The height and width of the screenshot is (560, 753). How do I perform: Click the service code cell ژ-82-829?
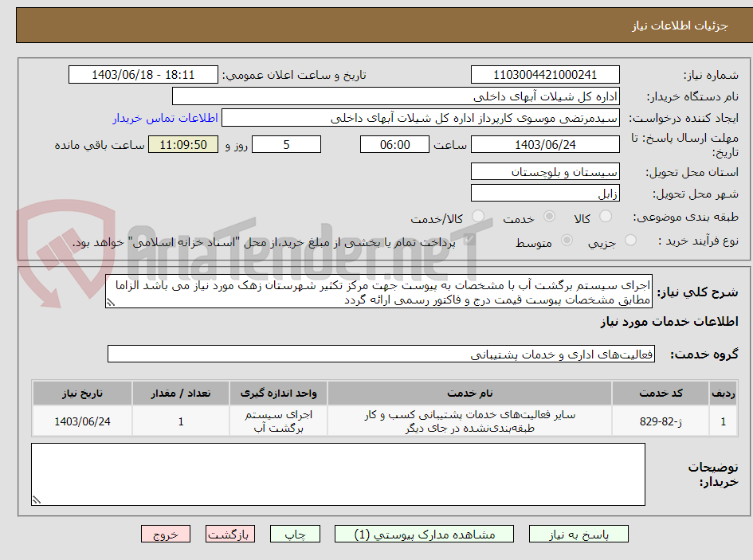661,421
